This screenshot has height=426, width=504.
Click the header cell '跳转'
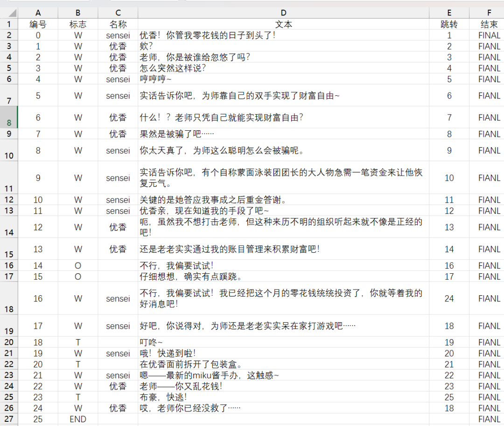pos(449,24)
